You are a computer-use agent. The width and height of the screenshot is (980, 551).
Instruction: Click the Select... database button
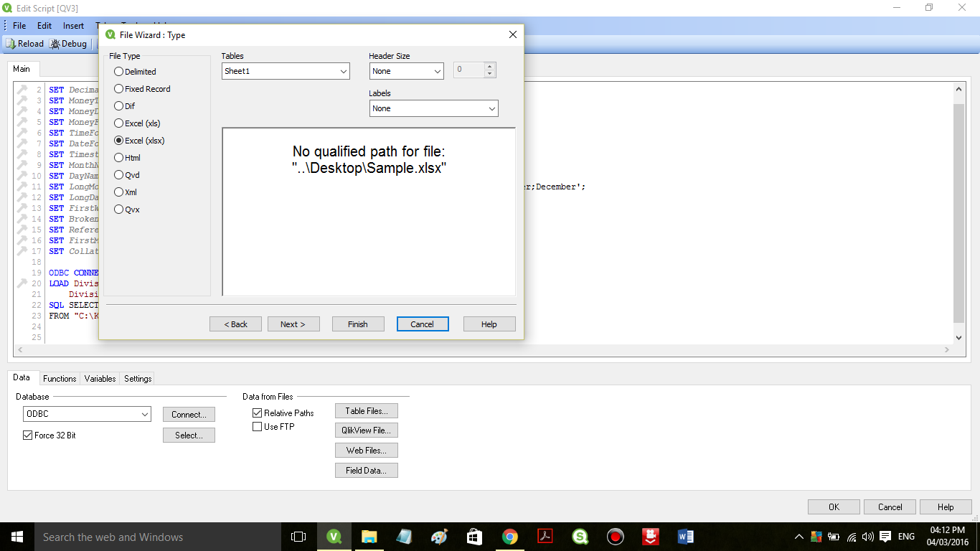[189, 435]
